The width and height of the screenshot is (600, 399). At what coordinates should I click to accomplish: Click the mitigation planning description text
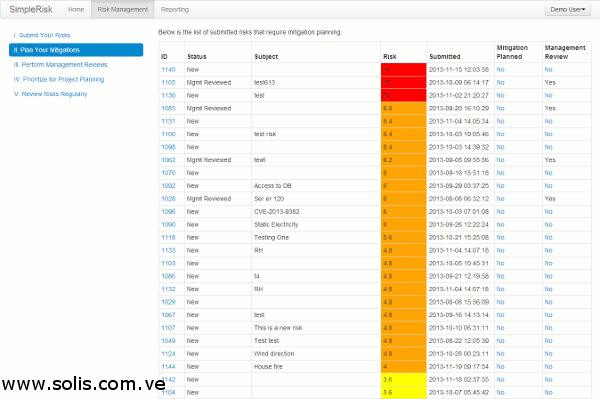249,33
